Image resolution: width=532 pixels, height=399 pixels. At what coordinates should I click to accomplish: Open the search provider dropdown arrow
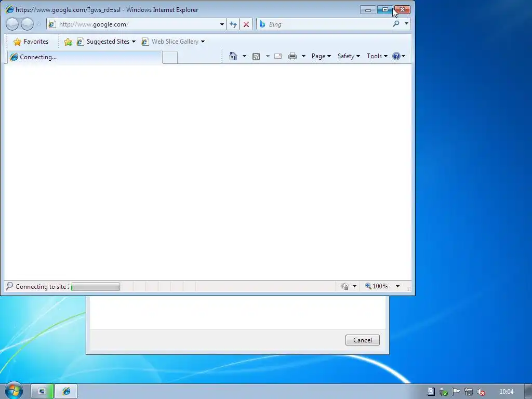click(x=406, y=24)
